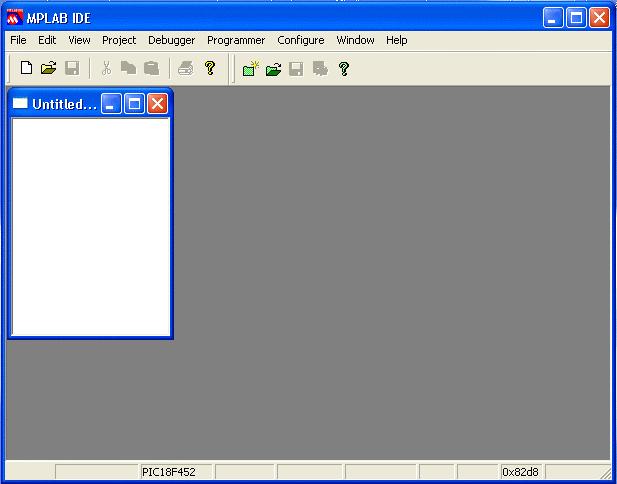Open the View menu

tap(79, 40)
